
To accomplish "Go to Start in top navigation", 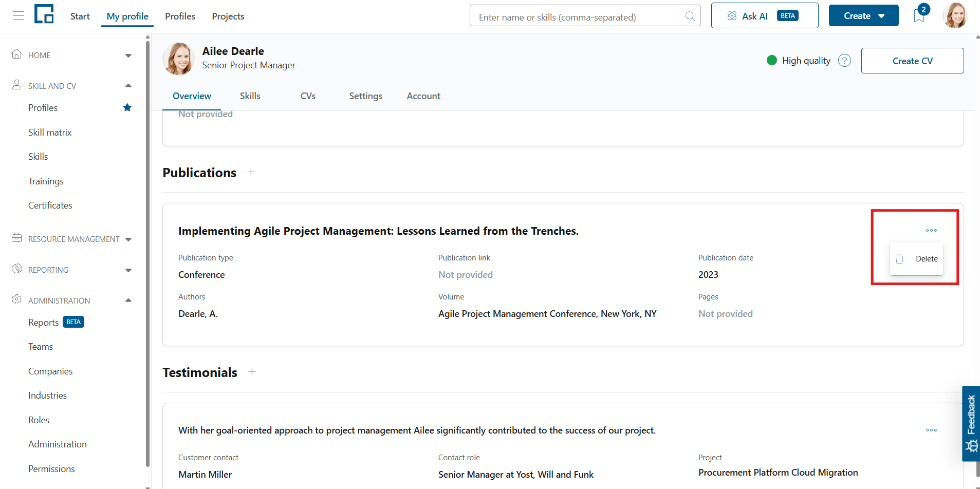I will point(80,16).
